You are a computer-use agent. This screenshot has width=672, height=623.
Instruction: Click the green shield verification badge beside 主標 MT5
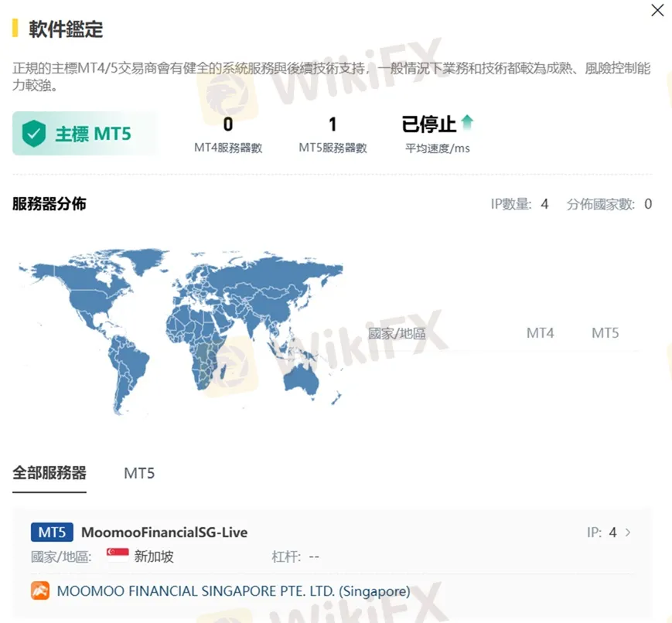tap(35, 132)
